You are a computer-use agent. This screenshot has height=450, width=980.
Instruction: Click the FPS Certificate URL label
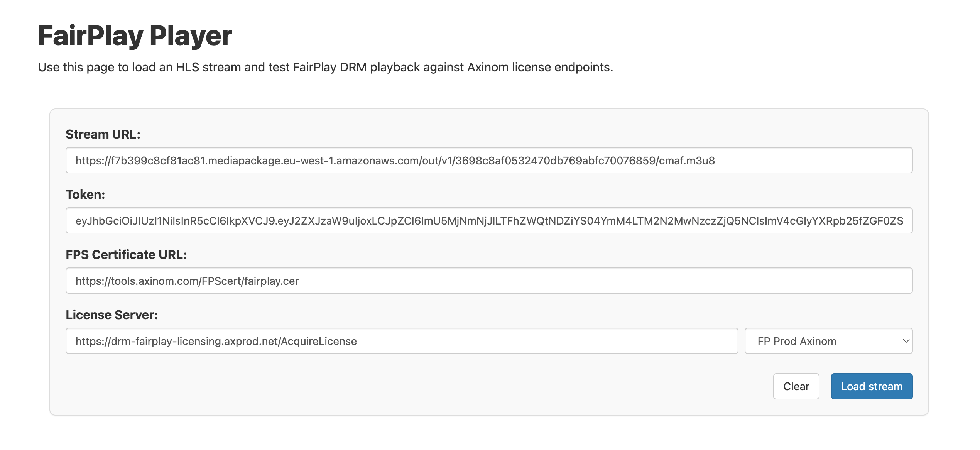126,254
